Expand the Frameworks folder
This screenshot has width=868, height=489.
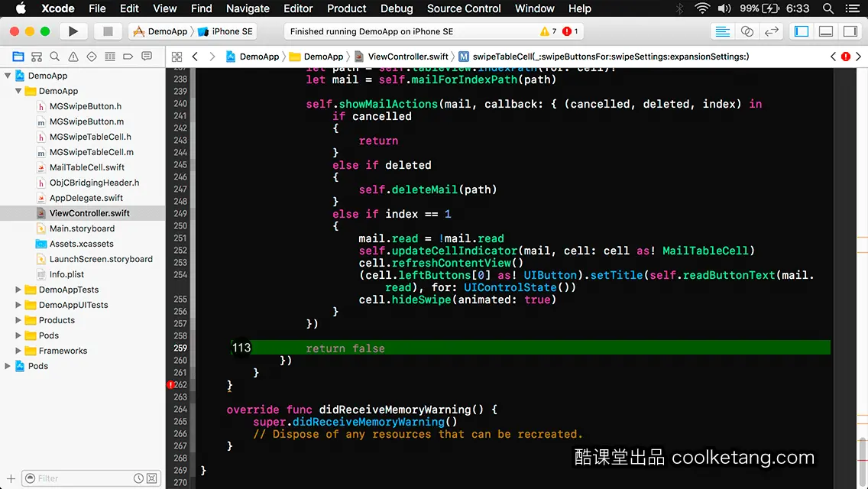point(18,351)
